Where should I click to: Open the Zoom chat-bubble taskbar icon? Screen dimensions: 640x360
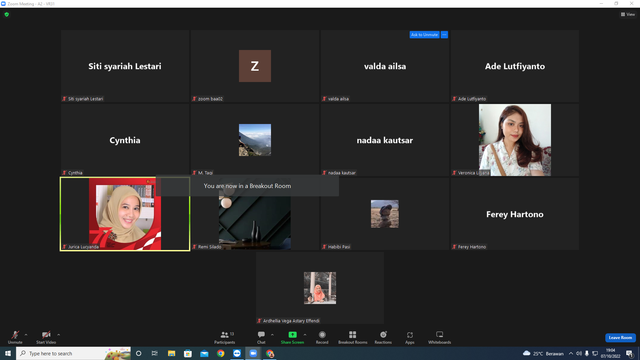coord(237,353)
